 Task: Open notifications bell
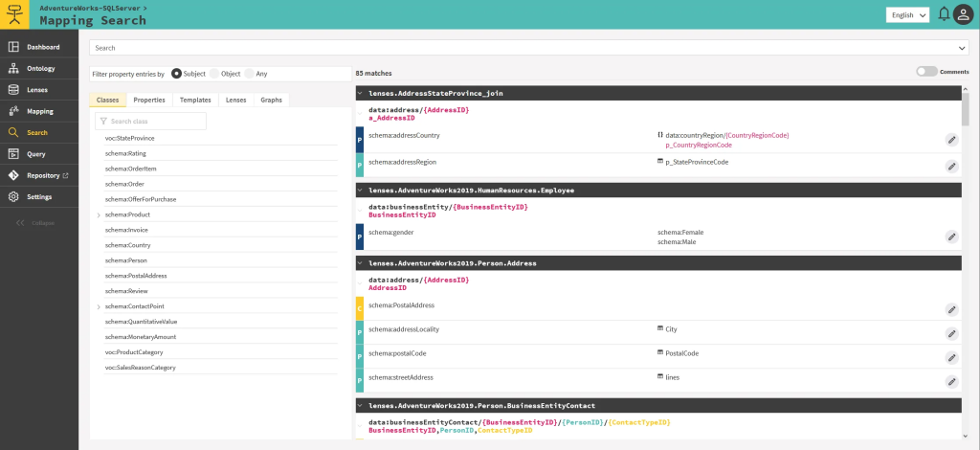(x=945, y=14)
